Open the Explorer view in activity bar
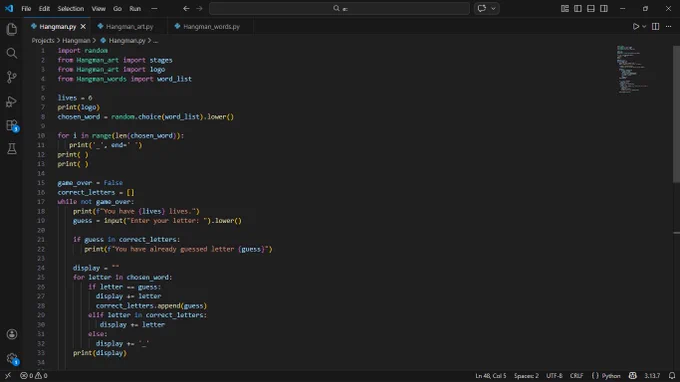The height and width of the screenshot is (382, 680). coord(12,29)
